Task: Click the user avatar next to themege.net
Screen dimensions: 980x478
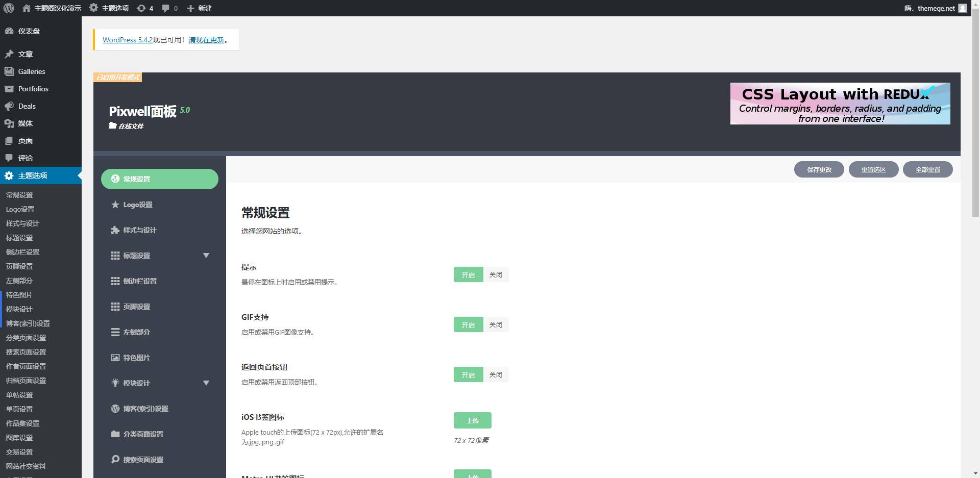Action: click(x=963, y=8)
